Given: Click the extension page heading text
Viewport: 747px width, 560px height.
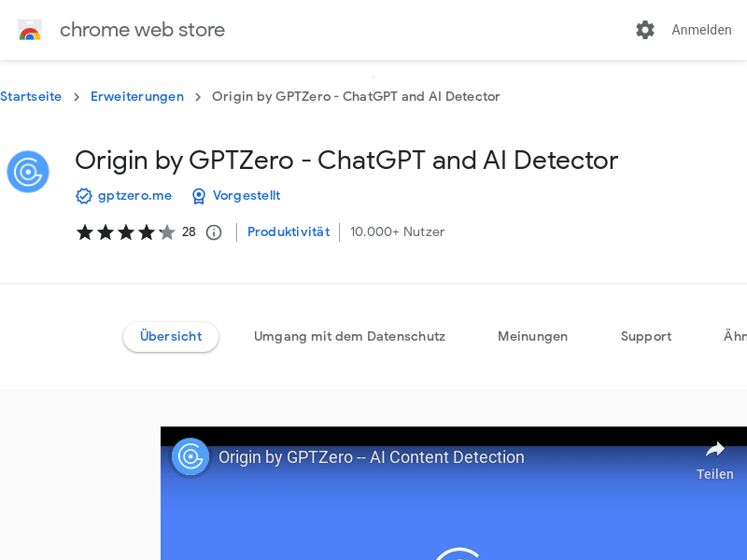Looking at the screenshot, I should (346, 161).
